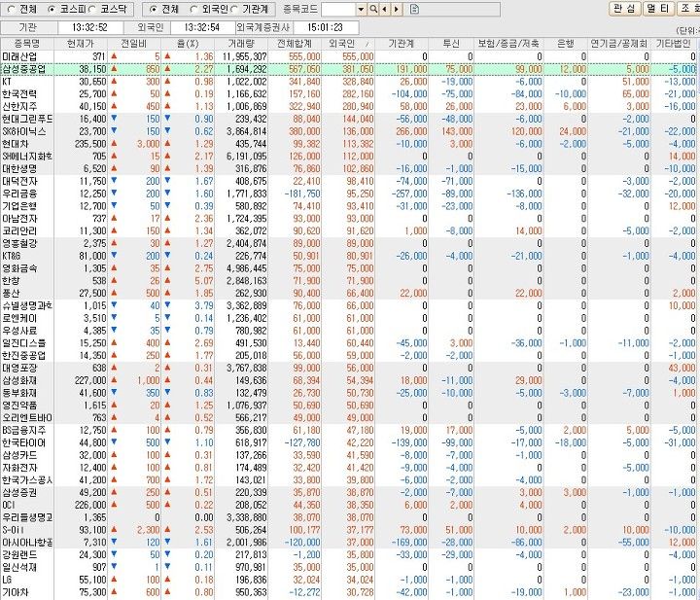The width and height of the screenshot is (700, 600).
Task: Select the 현대차 stock row
Action: pyautogui.click(x=348, y=144)
